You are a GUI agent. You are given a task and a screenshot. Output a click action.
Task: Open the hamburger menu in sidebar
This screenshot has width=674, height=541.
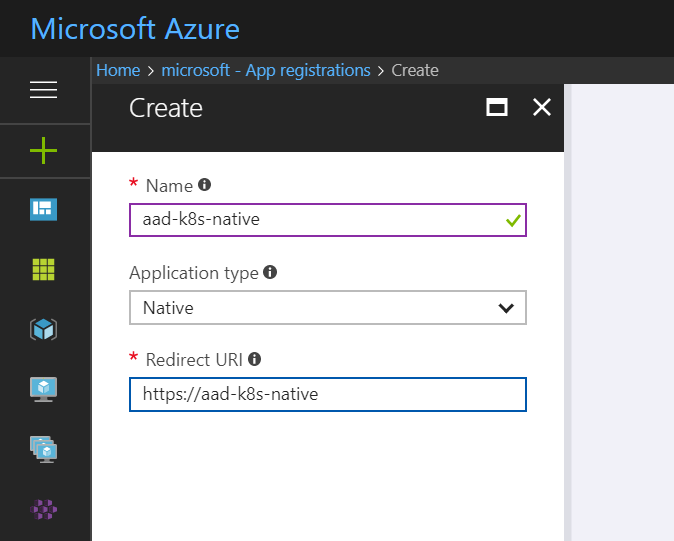click(x=43, y=90)
